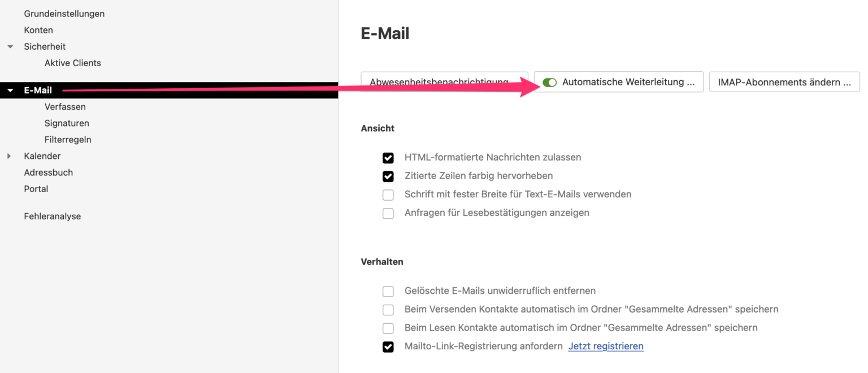Disable the Automatische Weiterleitung toggle
The height and width of the screenshot is (373, 868).
click(549, 82)
